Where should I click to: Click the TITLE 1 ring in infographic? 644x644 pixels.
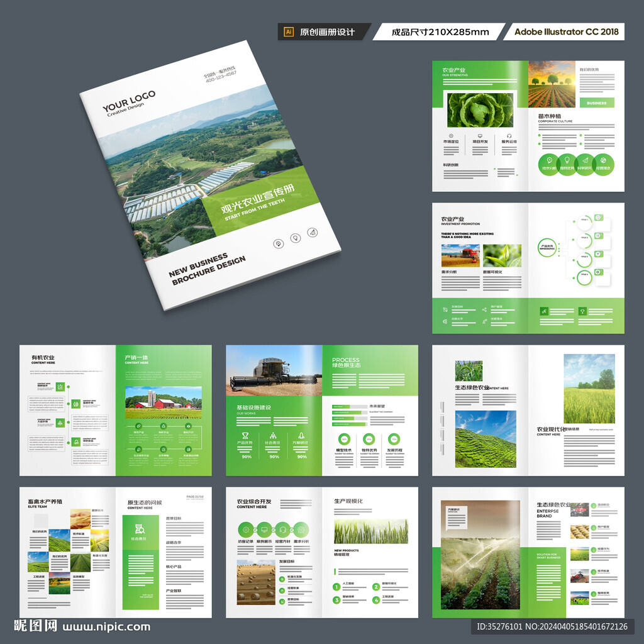584,222
